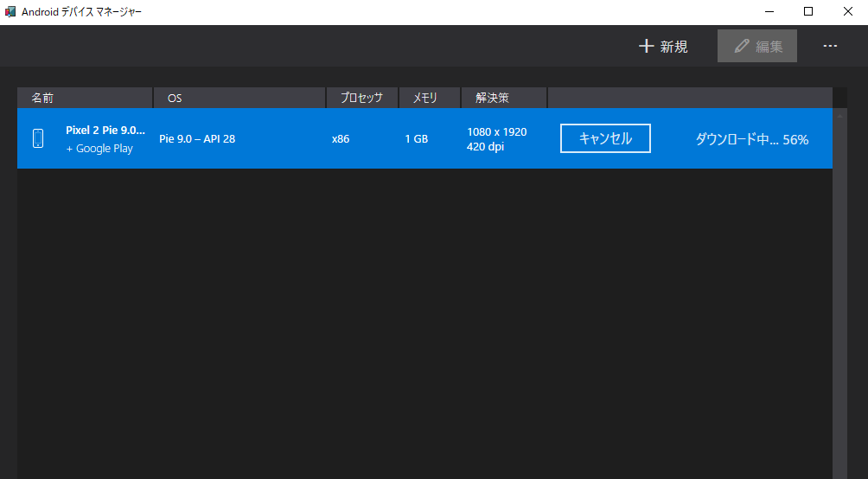This screenshot has width=868, height=479.
Task: Sort by the 解決策 column header
Action: click(x=504, y=98)
